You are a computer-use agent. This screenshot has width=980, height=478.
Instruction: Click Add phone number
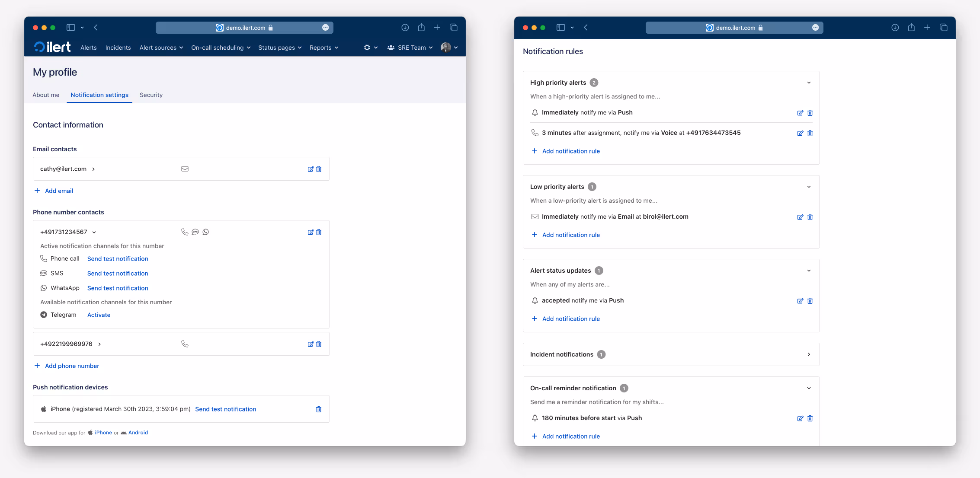(72, 366)
